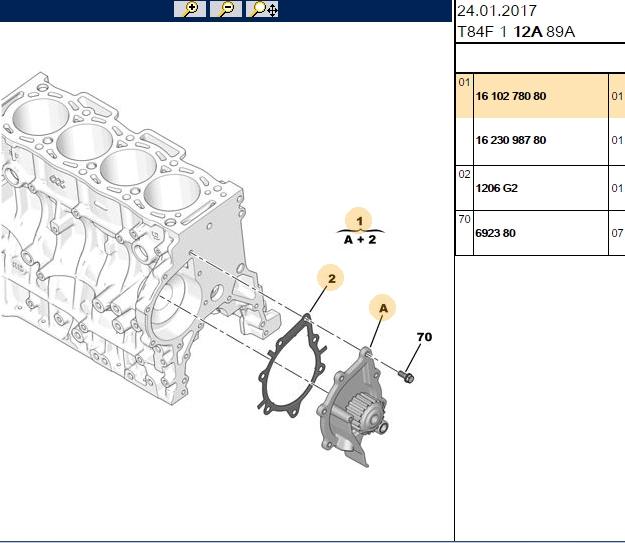The height and width of the screenshot is (543, 625).
Task: Click reference cell 70 in parts table
Action: (464, 219)
